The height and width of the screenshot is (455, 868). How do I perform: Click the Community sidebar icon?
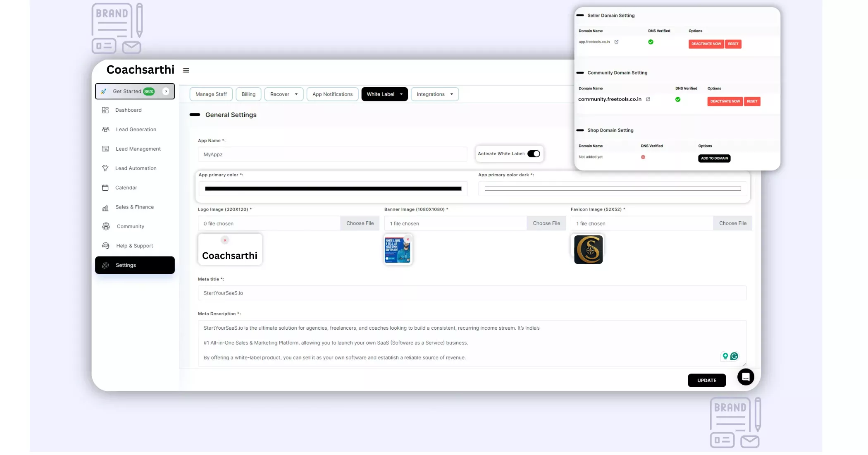click(x=106, y=226)
